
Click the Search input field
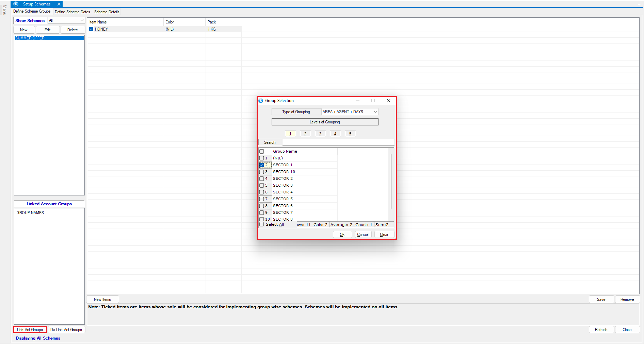[338, 142]
